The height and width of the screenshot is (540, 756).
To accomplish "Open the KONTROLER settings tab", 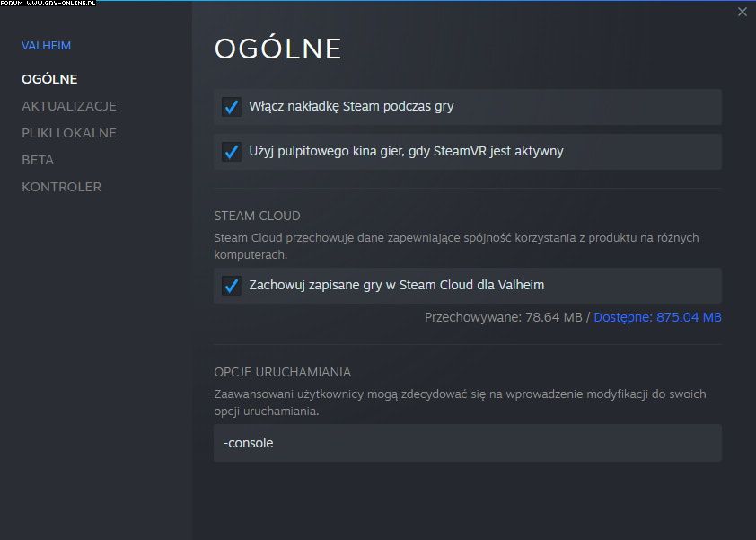I will 61,187.
